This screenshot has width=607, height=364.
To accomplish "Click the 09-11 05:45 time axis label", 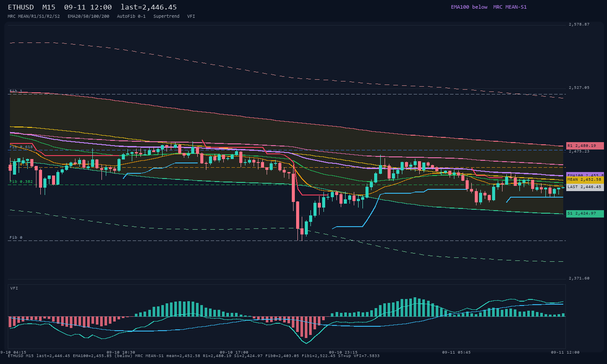I will (457, 352).
